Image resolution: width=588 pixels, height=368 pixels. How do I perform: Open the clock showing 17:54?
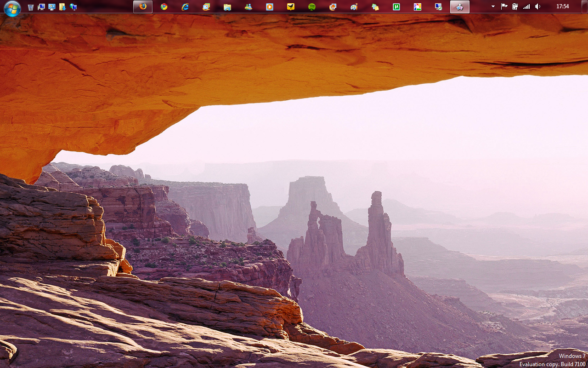click(562, 6)
